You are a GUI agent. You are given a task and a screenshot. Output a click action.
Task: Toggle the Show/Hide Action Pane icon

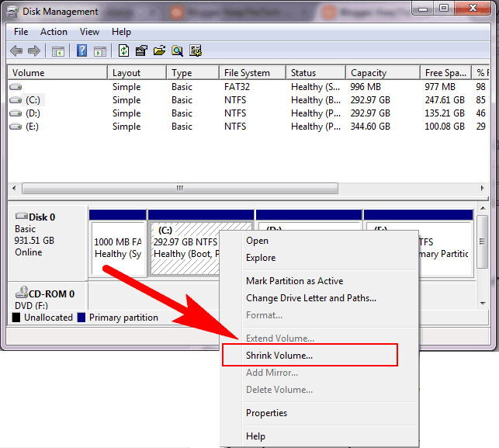100,51
